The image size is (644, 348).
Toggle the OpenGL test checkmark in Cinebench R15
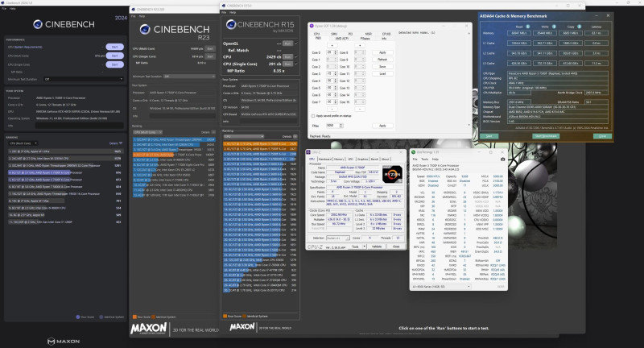[296, 43]
